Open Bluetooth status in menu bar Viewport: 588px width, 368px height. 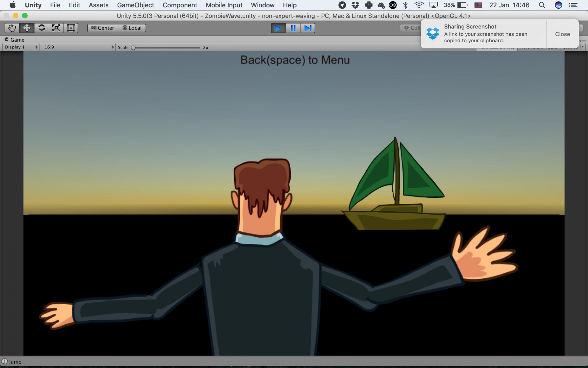point(405,5)
